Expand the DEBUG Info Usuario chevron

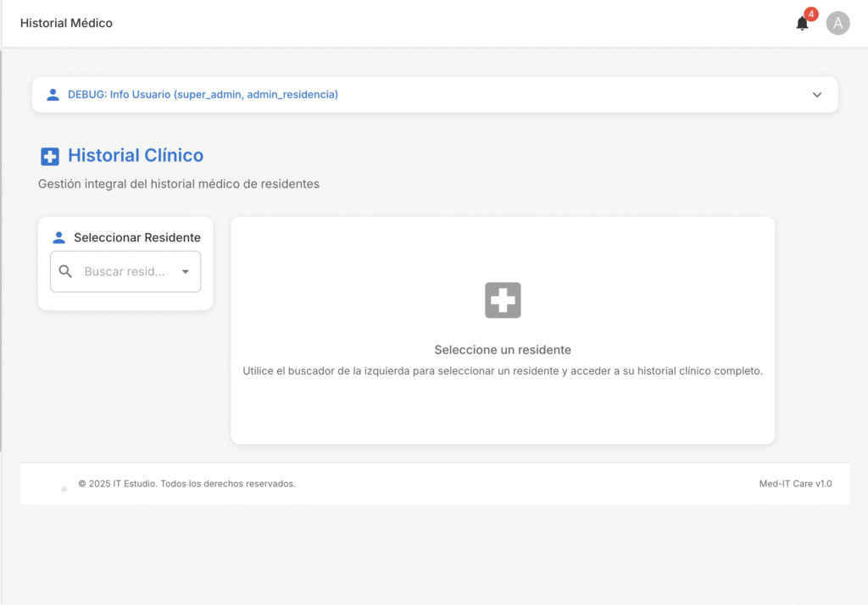817,95
